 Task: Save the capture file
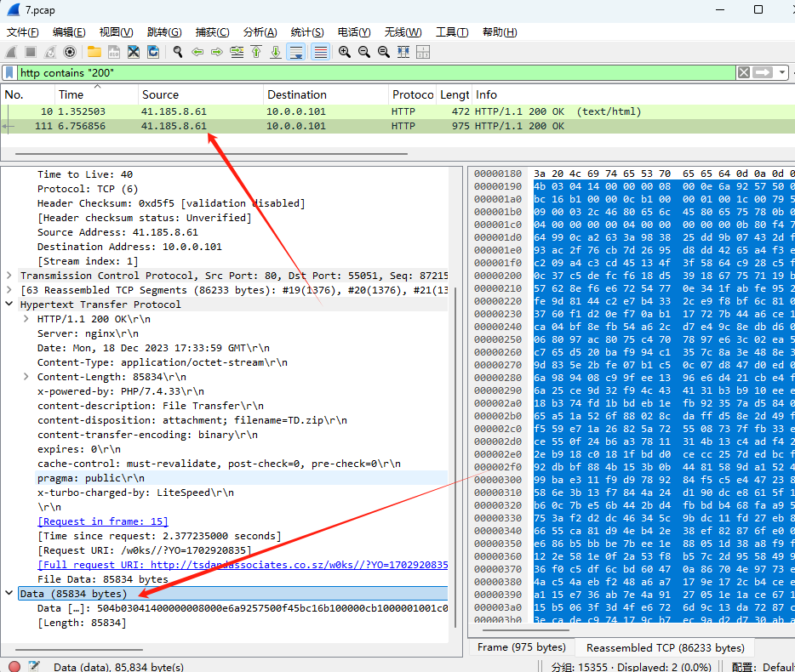(x=114, y=52)
